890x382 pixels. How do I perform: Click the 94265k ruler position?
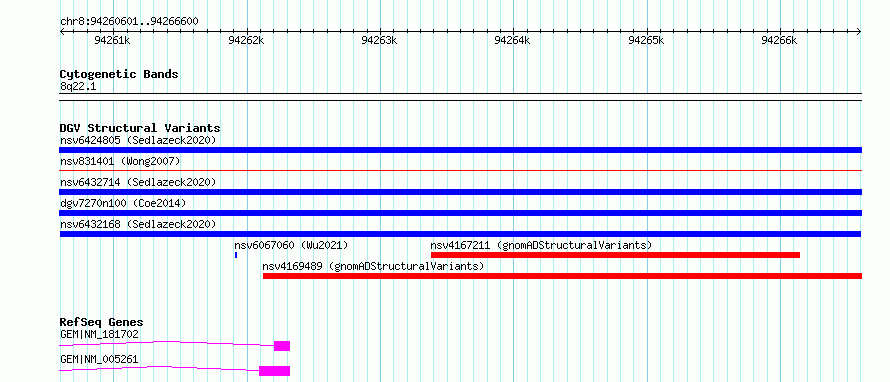click(646, 41)
